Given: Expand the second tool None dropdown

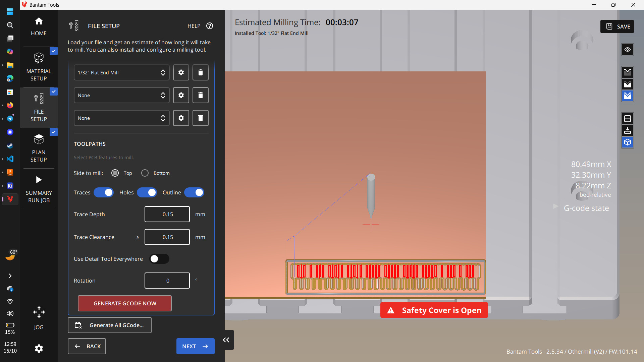Looking at the screenshot, I should pos(121,95).
